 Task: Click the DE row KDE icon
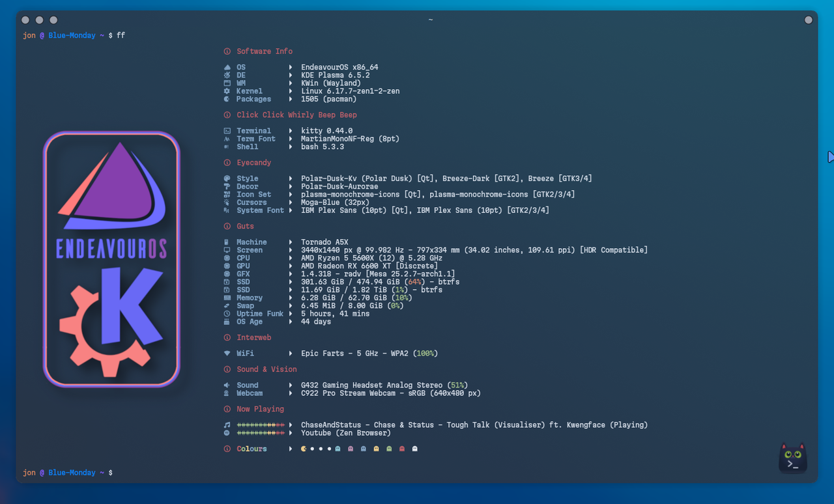tap(227, 76)
